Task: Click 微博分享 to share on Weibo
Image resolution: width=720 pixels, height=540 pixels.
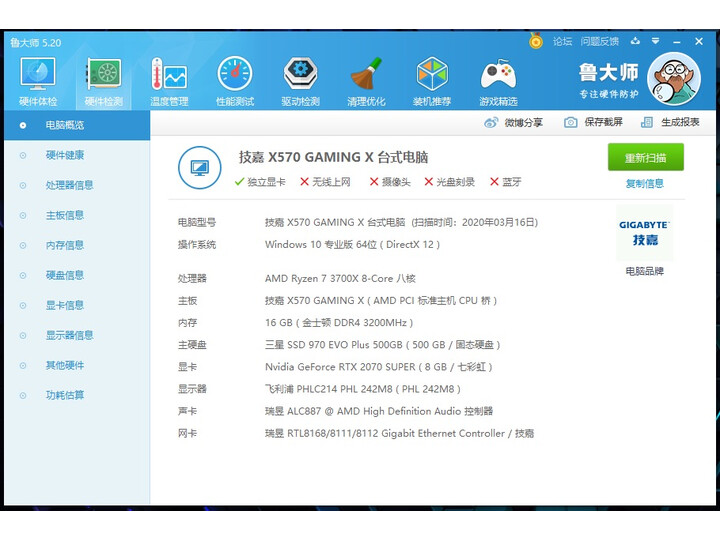Action: coord(514,122)
